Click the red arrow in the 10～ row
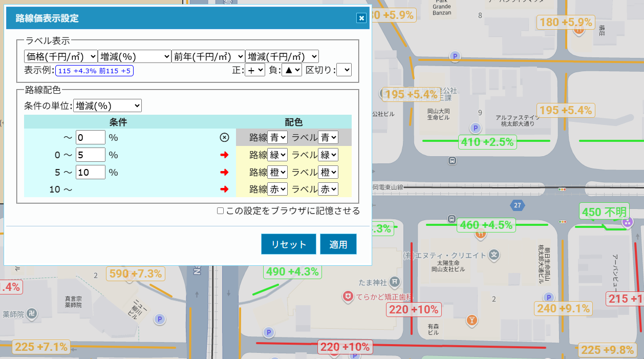This screenshot has width=644, height=359. click(x=224, y=189)
